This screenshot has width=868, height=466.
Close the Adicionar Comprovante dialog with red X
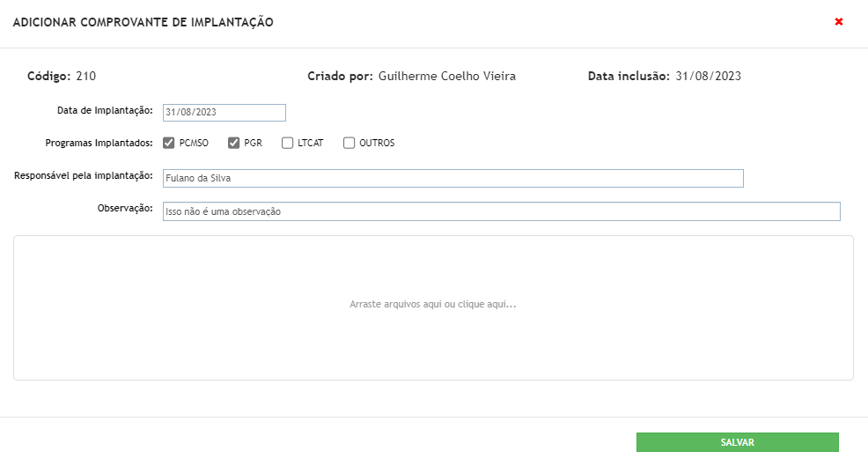pos(839,22)
